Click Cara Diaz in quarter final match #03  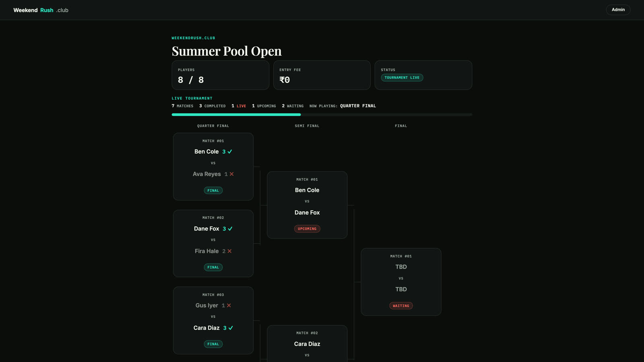(x=206, y=328)
